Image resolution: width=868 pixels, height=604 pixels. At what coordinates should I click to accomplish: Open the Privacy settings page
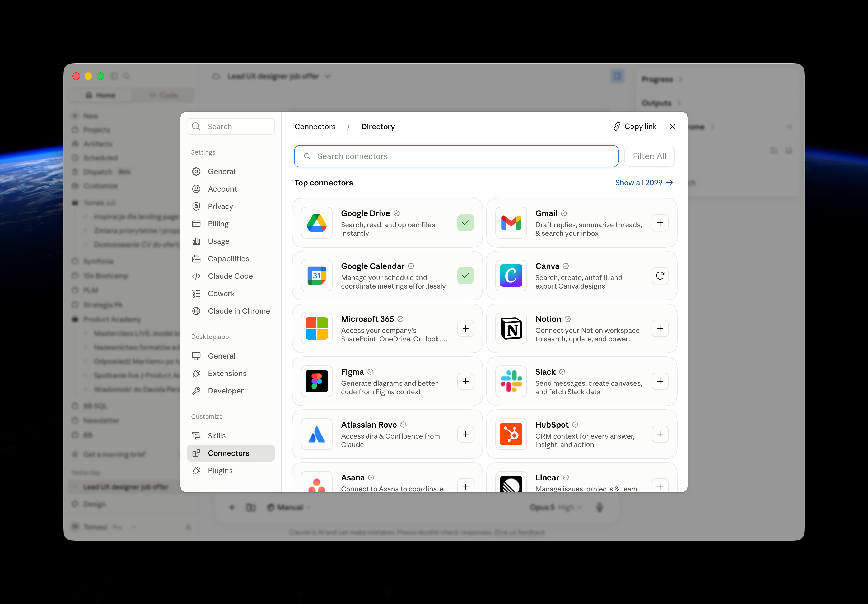tap(231, 206)
